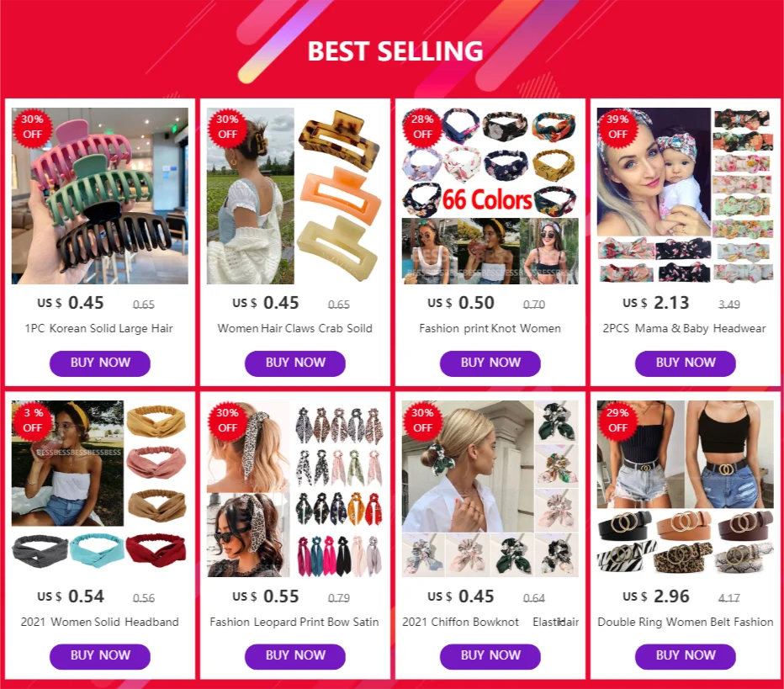Click BUY NOW for Fashion print Knot Women
Image resolution: width=784 pixels, height=689 pixels.
coord(490,363)
